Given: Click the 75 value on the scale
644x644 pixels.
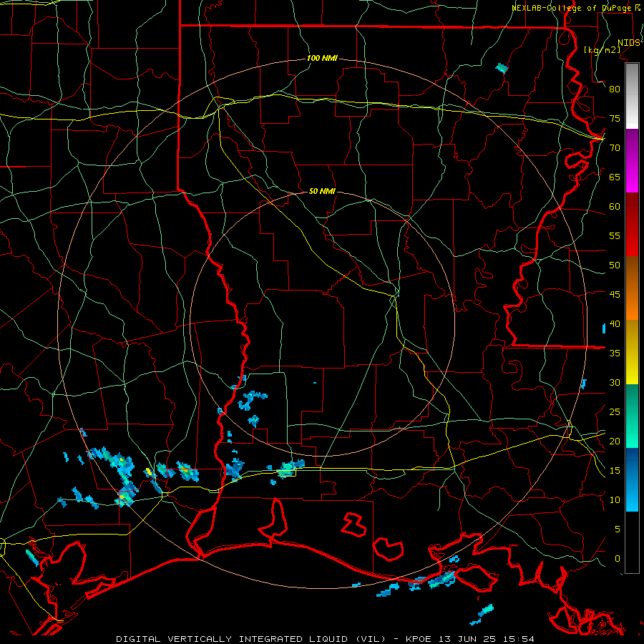Looking at the screenshot, I should pos(615,118).
